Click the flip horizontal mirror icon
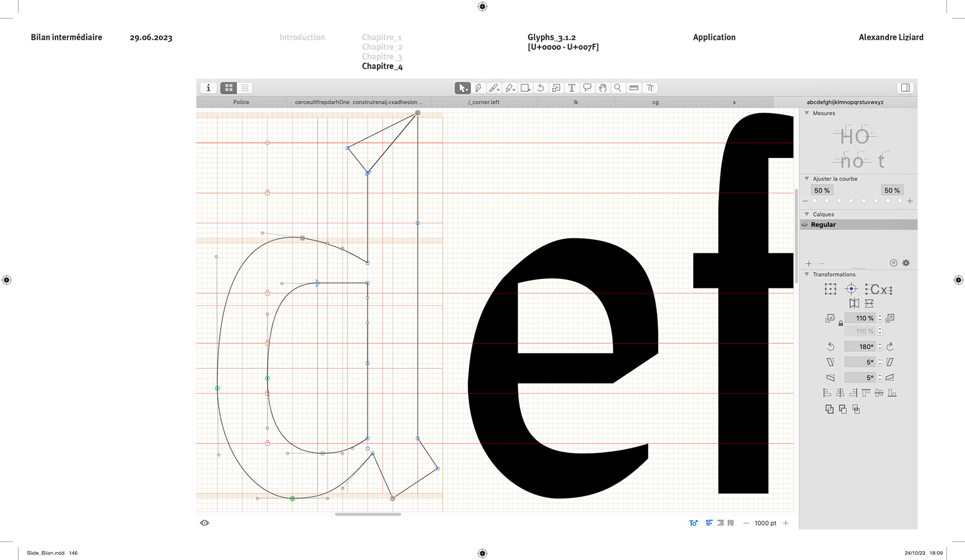This screenshot has height=560, width=965. tap(854, 304)
